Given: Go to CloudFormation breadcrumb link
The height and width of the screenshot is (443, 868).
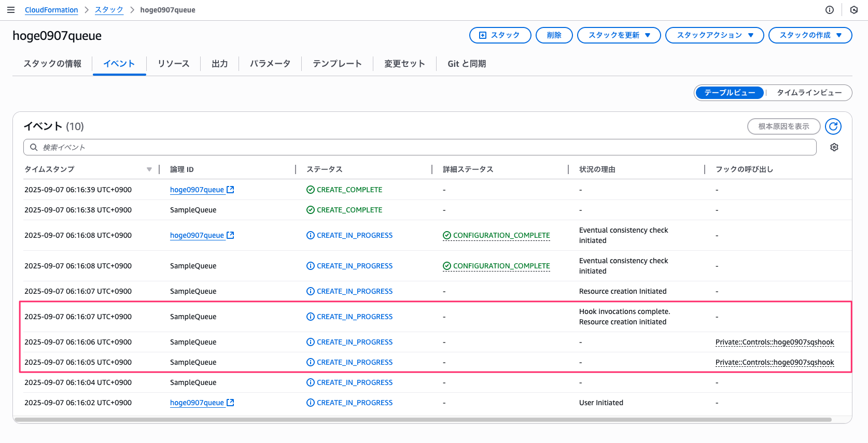Looking at the screenshot, I should (x=51, y=10).
